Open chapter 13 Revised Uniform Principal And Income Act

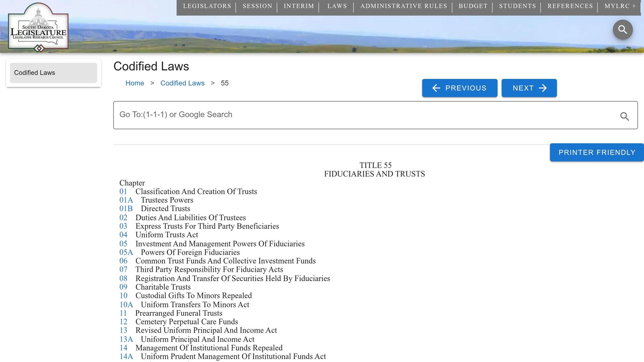pyautogui.click(x=123, y=330)
